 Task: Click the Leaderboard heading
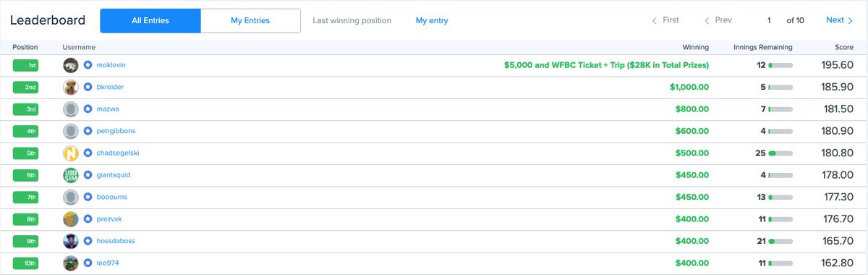tap(47, 21)
